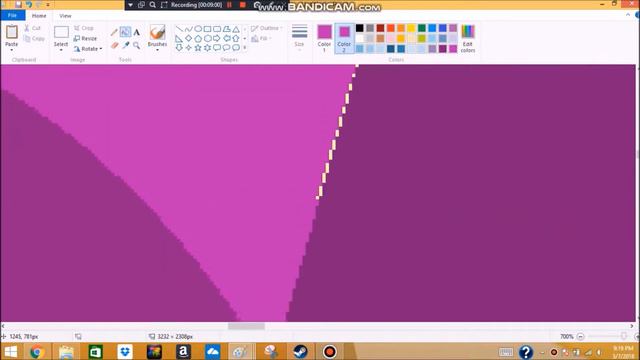Pick the yellow palette color
The height and width of the screenshot is (360, 640).
(411, 28)
